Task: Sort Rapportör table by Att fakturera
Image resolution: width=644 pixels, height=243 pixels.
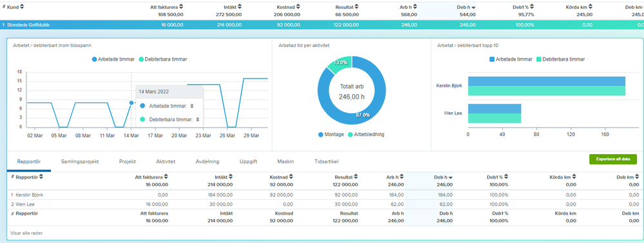Action: click(x=151, y=177)
